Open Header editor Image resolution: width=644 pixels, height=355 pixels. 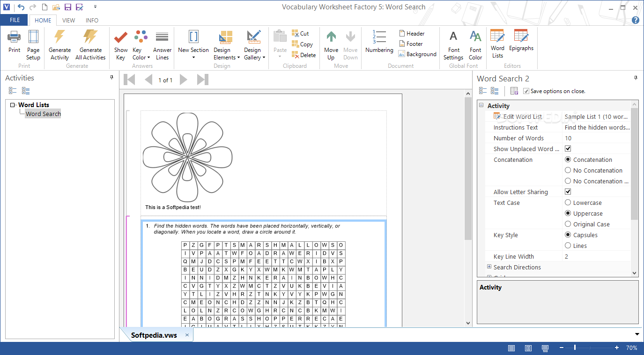click(412, 33)
